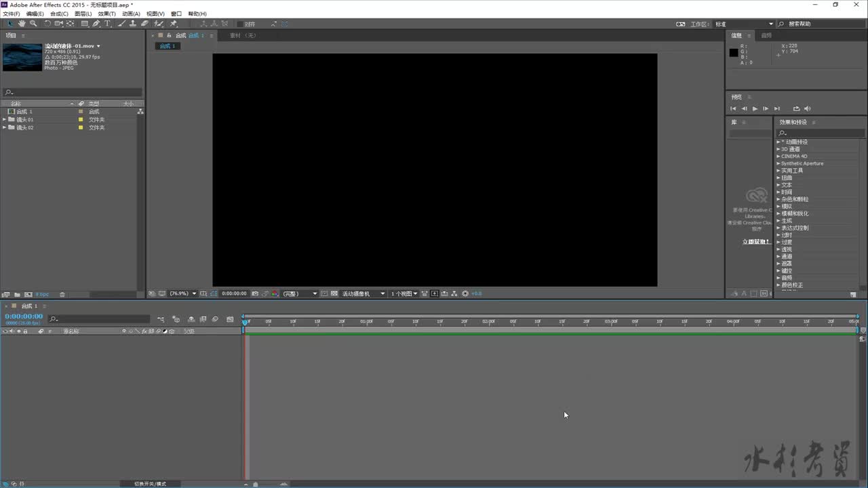The image size is (868, 488).
Task: Create new folder in Project panel
Action: point(17,294)
